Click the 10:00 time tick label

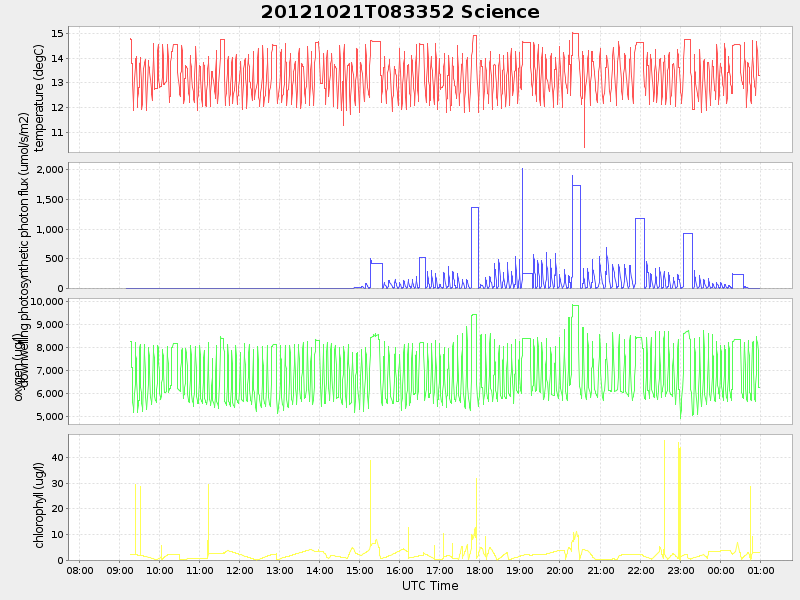[160, 570]
